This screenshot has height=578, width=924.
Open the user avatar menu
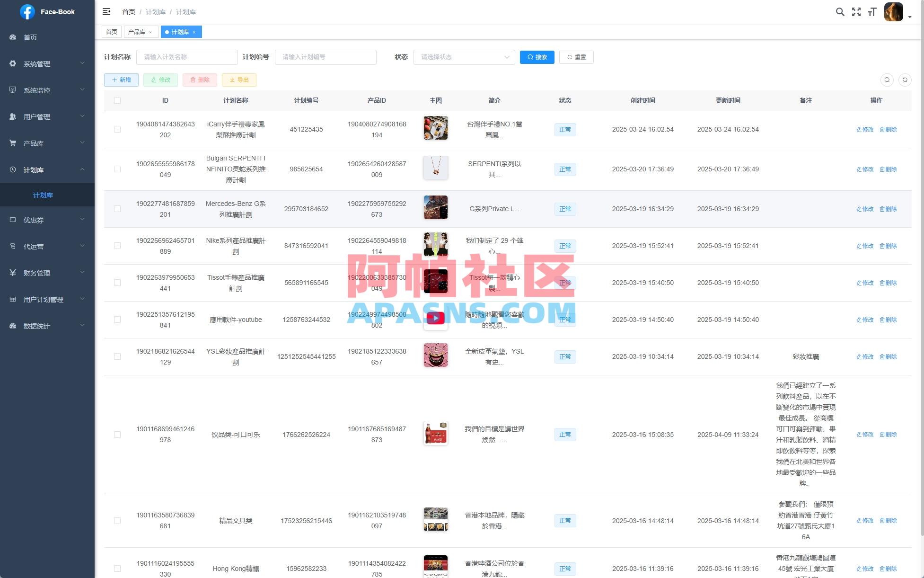[894, 12]
